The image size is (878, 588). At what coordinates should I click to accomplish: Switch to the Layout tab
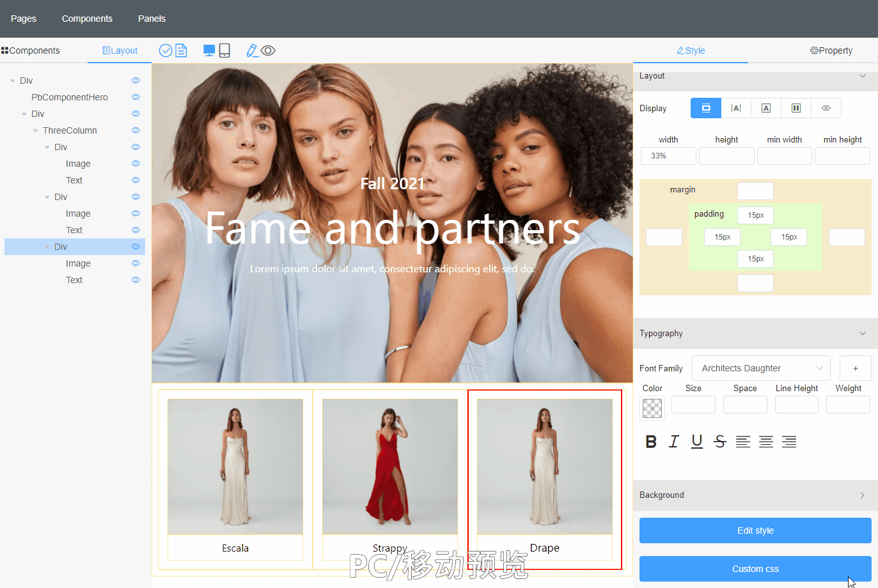(x=120, y=50)
